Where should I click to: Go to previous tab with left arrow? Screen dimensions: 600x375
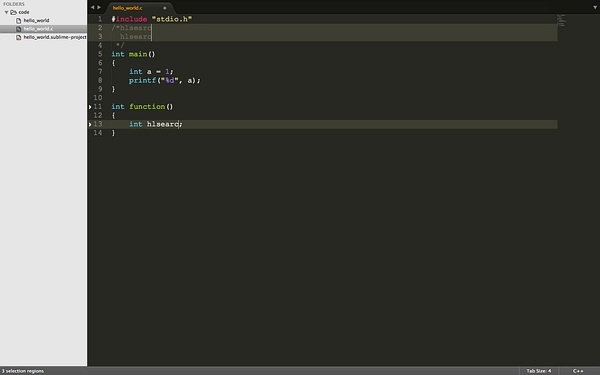click(92, 7)
